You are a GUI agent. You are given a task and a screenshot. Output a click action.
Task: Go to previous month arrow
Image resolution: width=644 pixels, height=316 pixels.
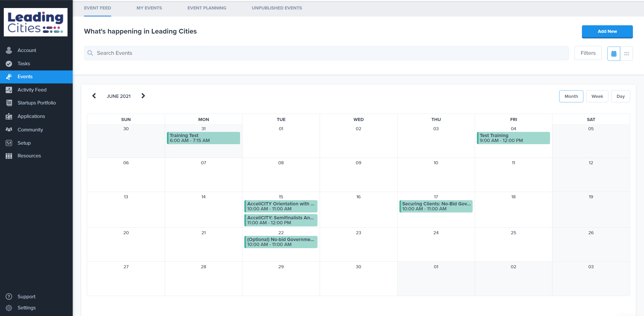pyautogui.click(x=94, y=96)
